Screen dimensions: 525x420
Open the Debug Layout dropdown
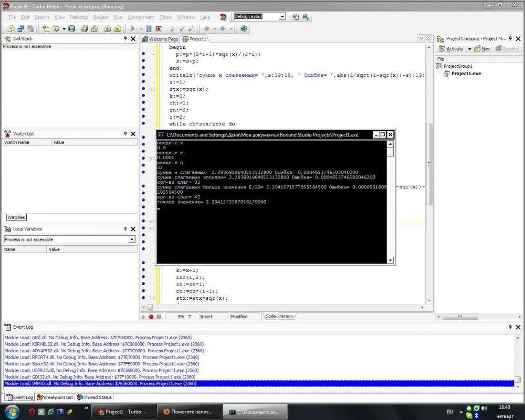click(x=282, y=17)
